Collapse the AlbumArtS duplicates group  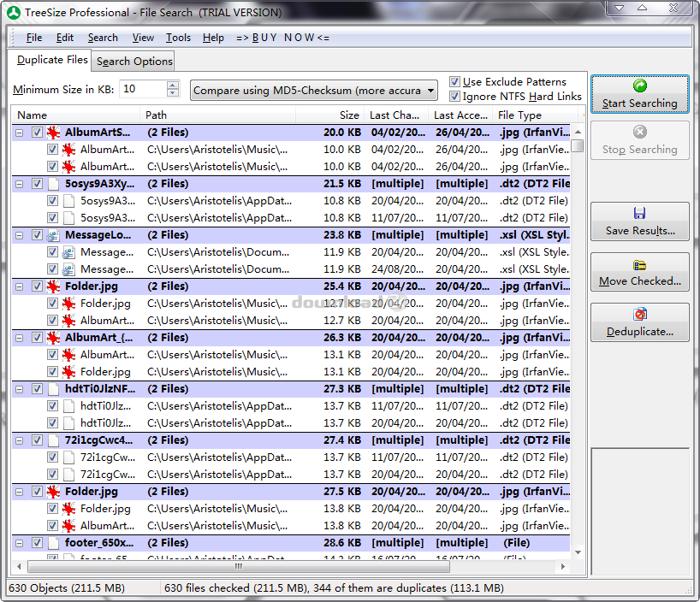click(x=19, y=133)
